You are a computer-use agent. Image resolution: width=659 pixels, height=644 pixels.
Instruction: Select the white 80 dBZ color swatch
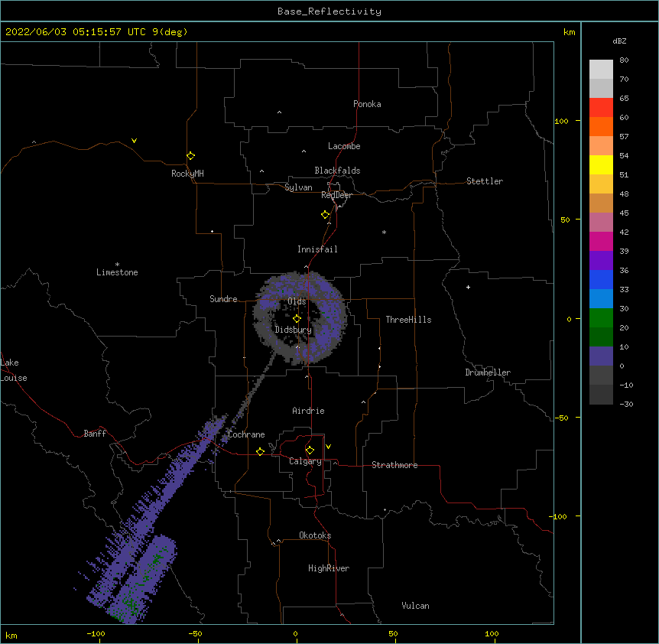pos(601,69)
